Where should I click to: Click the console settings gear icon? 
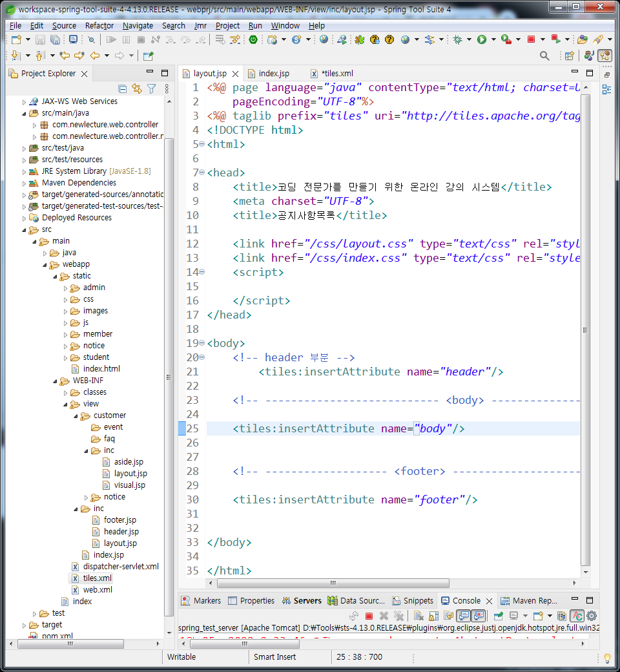click(592, 616)
